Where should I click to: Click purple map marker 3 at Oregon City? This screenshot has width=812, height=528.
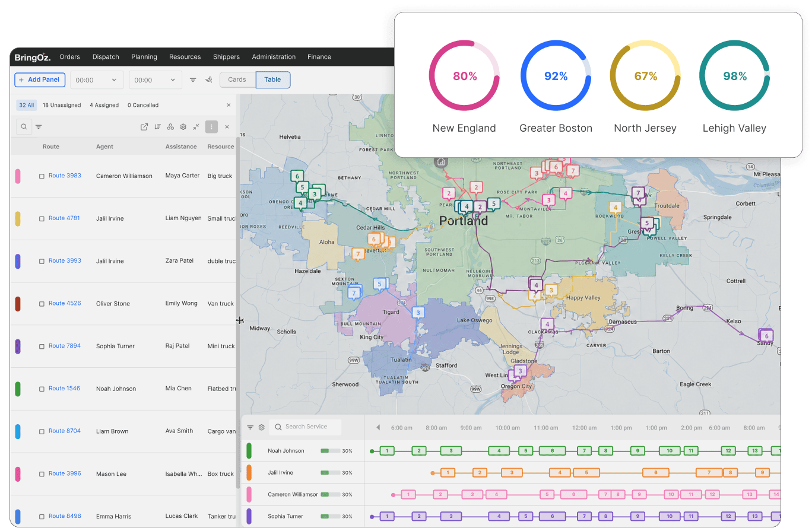[519, 372]
